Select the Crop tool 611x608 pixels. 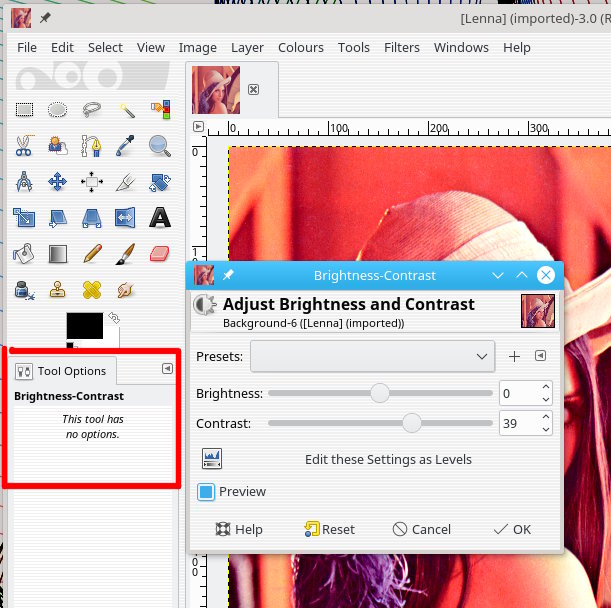coord(126,182)
